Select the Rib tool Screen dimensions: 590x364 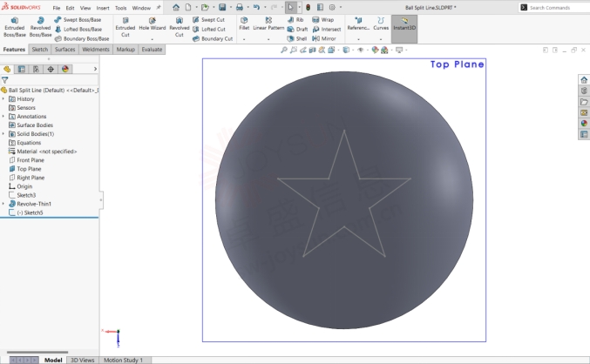[x=295, y=19]
